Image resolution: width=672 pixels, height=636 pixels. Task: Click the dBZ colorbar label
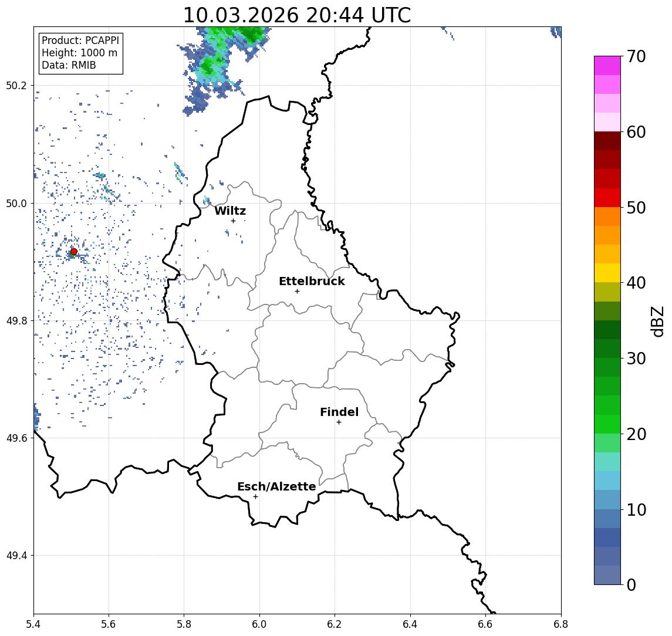[657, 321]
